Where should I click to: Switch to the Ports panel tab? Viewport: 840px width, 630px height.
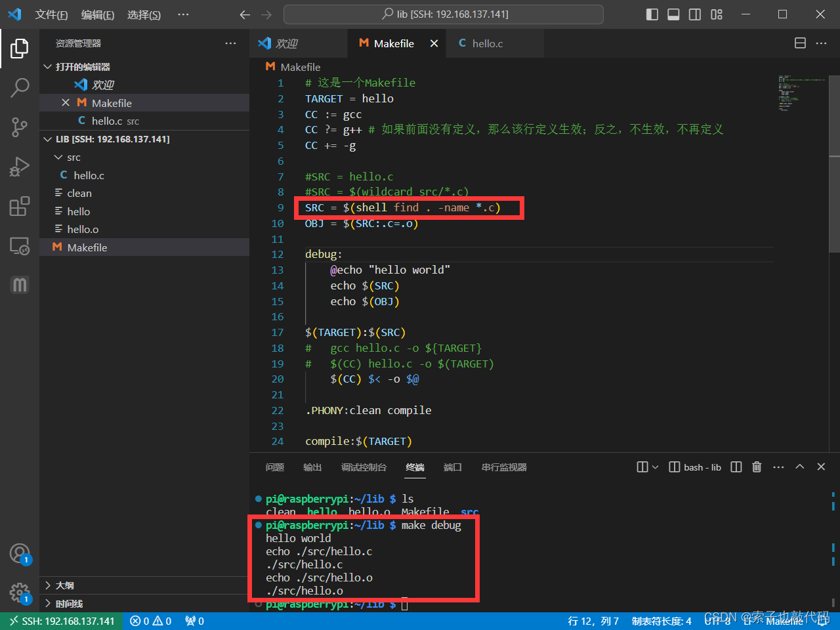(x=453, y=467)
